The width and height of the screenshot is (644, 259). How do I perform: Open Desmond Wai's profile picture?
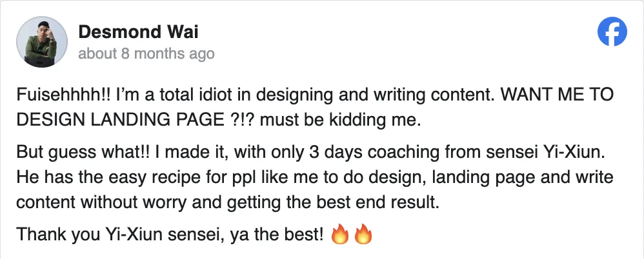tap(42, 42)
